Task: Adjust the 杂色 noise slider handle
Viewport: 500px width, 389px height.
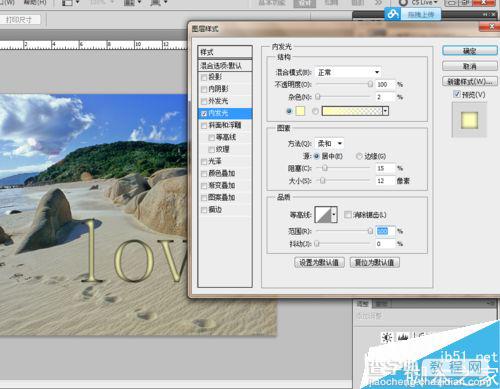Action: click(318, 97)
